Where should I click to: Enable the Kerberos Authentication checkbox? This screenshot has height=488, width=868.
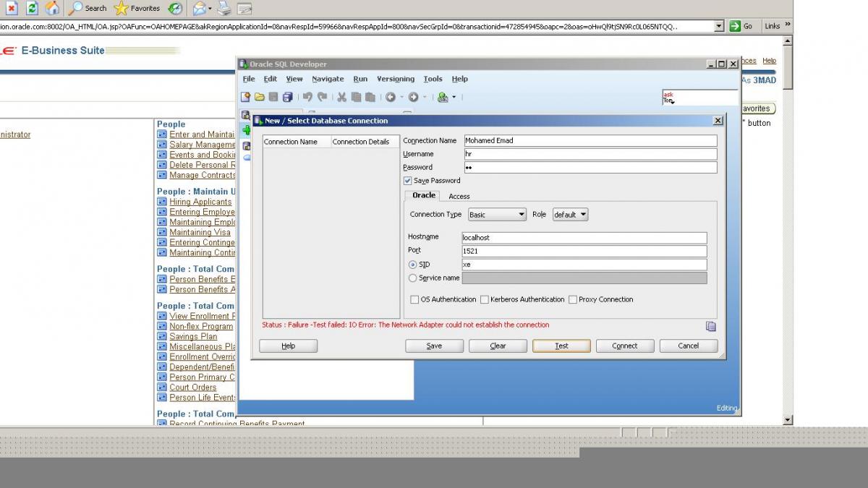tap(485, 299)
